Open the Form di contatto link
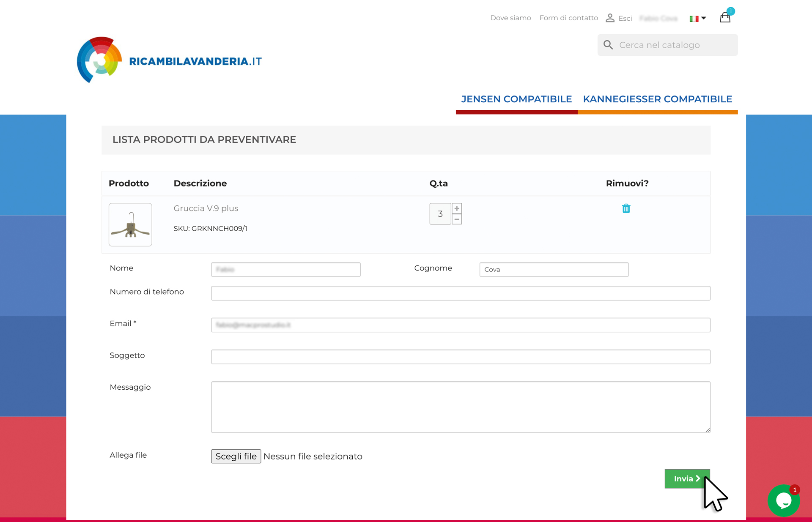 click(x=568, y=18)
